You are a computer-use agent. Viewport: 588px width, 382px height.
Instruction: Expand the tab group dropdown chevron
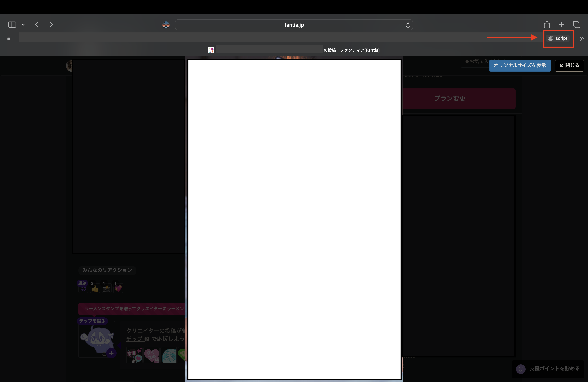pyautogui.click(x=23, y=25)
